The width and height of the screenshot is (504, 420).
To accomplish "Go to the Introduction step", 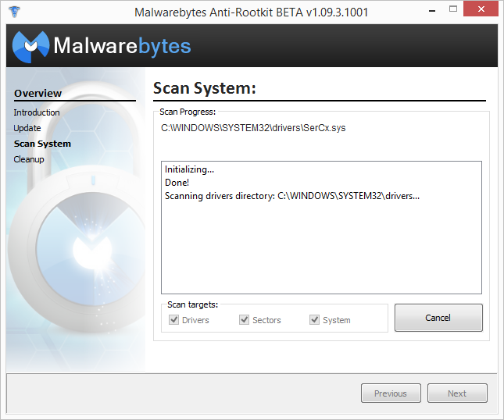I will tap(37, 112).
